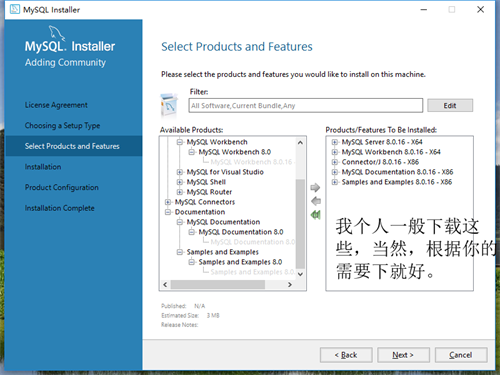500x375 pixels.
Task: Select MySQL Router in Available Products
Action: click(209, 192)
